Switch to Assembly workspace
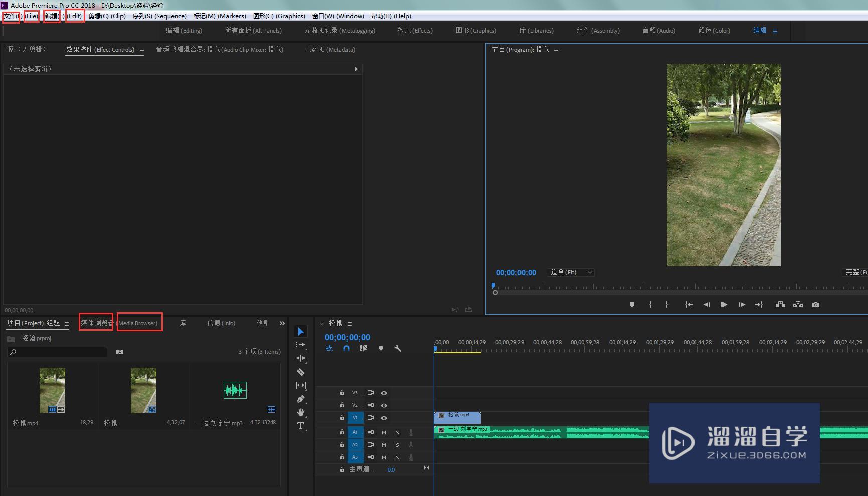Viewport: 868px width, 496px height. (x=598, y=31)
